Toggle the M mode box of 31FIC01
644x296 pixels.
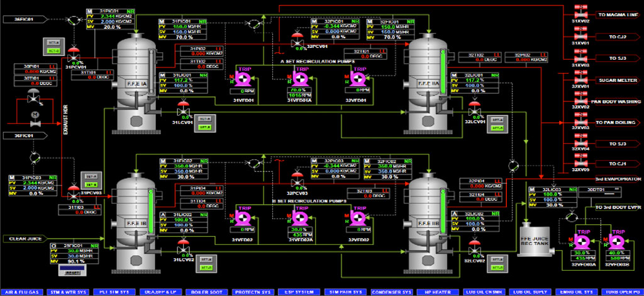coord(162,21)
